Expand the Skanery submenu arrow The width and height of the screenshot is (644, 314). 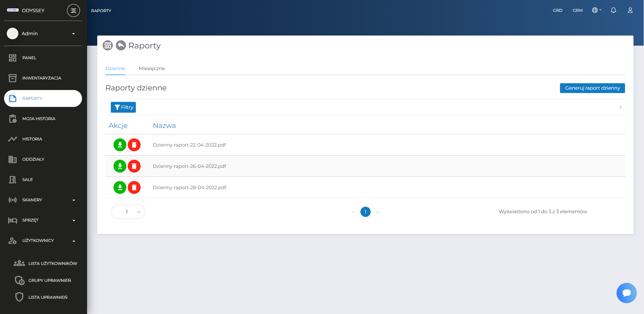pos(74,200)
